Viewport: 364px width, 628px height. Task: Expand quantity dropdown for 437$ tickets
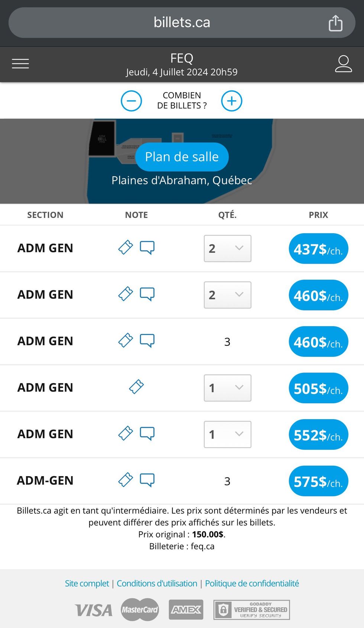[x=227, y=248]
